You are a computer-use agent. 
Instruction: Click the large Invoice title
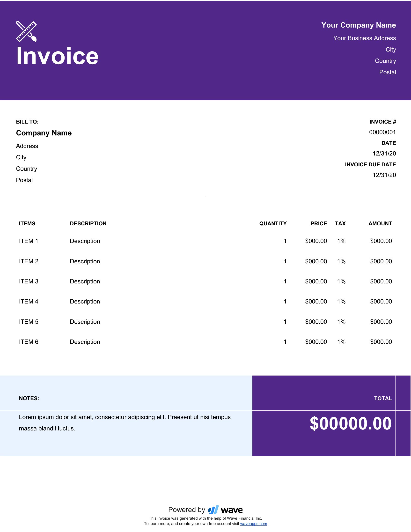click(57, 56)
